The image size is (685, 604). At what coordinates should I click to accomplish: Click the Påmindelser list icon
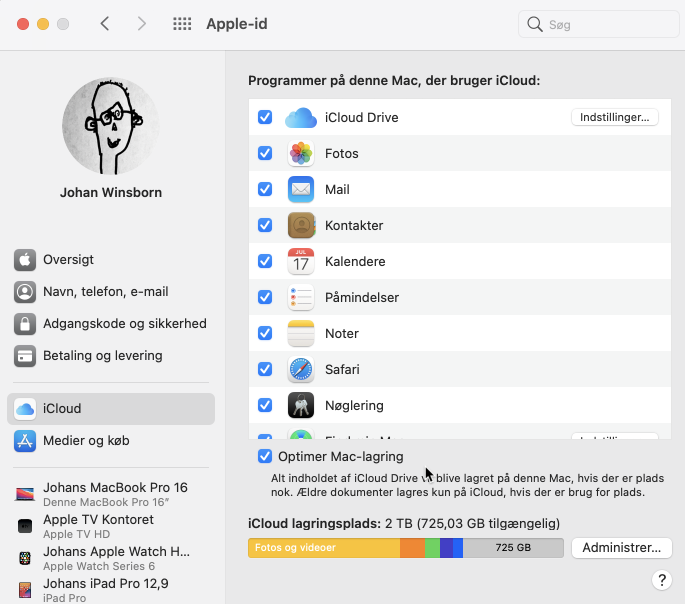click(x=301, y=297)
